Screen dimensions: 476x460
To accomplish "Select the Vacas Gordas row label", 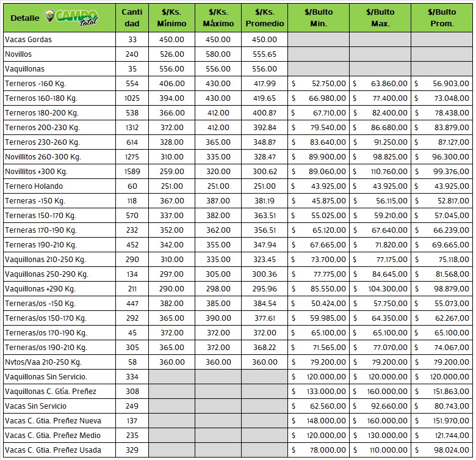I will (28, 40).
